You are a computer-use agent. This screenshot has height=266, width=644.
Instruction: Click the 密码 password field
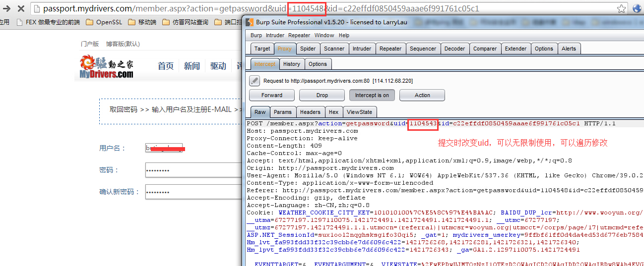193,170
